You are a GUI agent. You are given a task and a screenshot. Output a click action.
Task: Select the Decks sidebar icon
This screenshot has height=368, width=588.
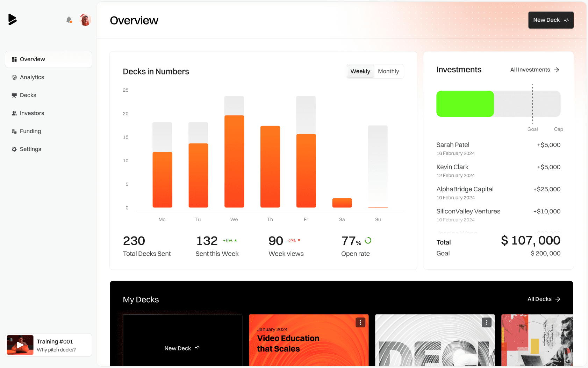pyautogui.click(x=14, y=95)
